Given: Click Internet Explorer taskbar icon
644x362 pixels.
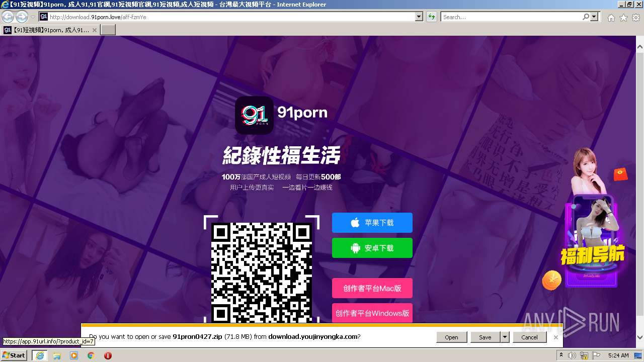Looking at the screenshot, I should point(39,355).
